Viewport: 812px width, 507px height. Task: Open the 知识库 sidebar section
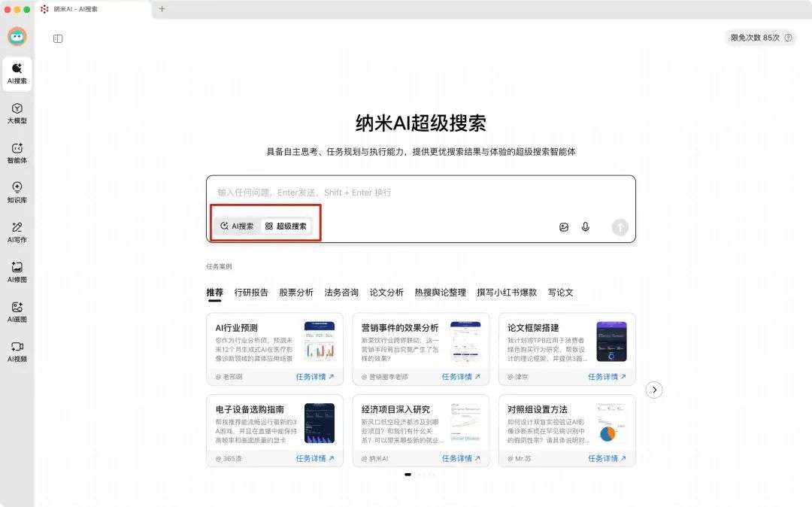tap(17, 193)
